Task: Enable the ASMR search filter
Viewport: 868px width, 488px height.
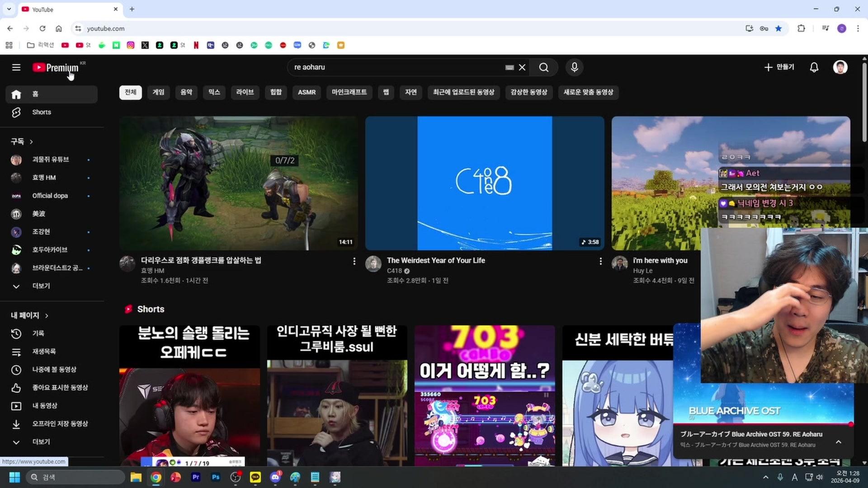Action: 307,92
